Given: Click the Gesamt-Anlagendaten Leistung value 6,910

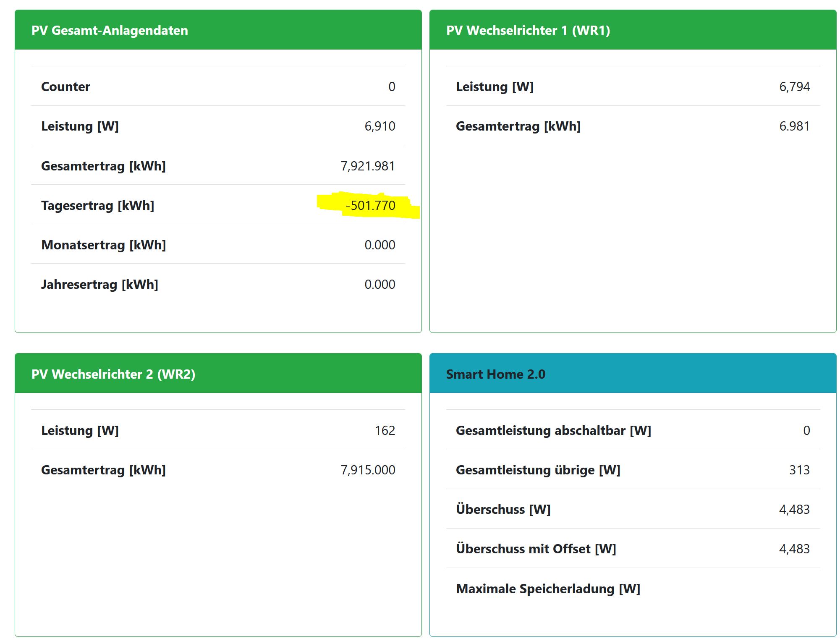Looking at the screenshot, I should click(x=379, y=126).
